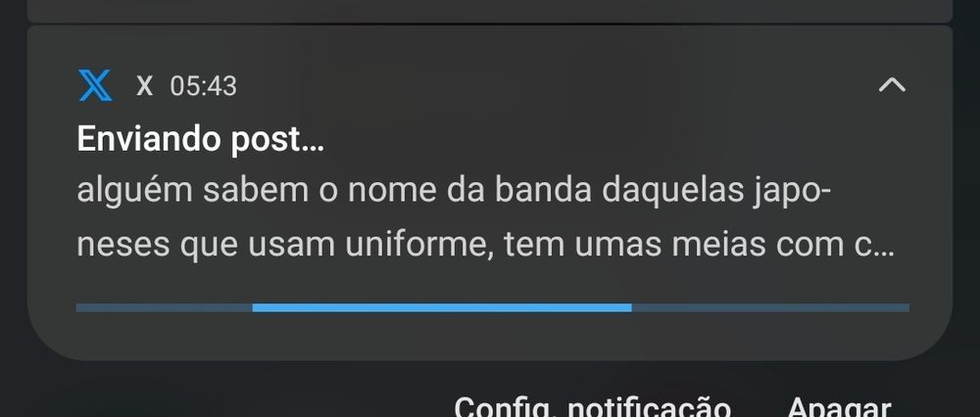Tap the 05:43 notification timestamp
The height and width of the screenshot is (417, 980).
(203, 85)
